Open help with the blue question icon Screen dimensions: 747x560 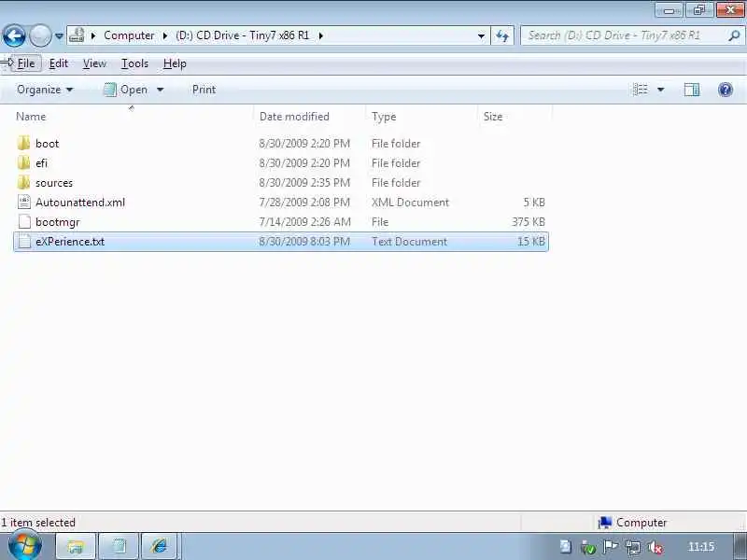(x=726, y=90)
